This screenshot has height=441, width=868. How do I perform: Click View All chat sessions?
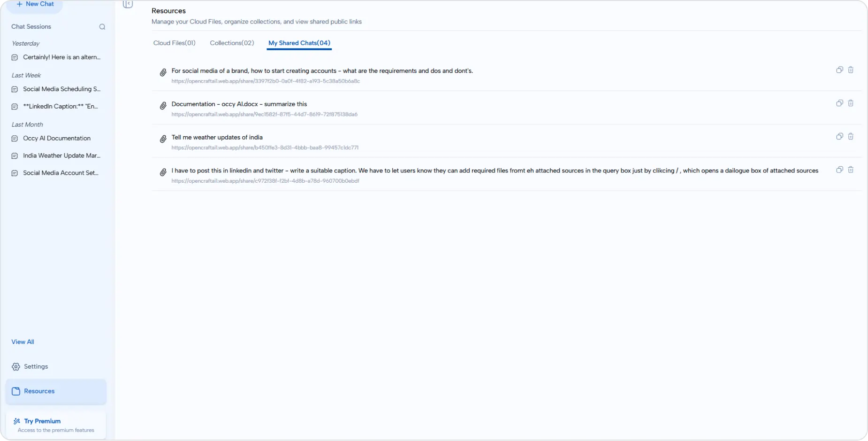pos(23,341)
